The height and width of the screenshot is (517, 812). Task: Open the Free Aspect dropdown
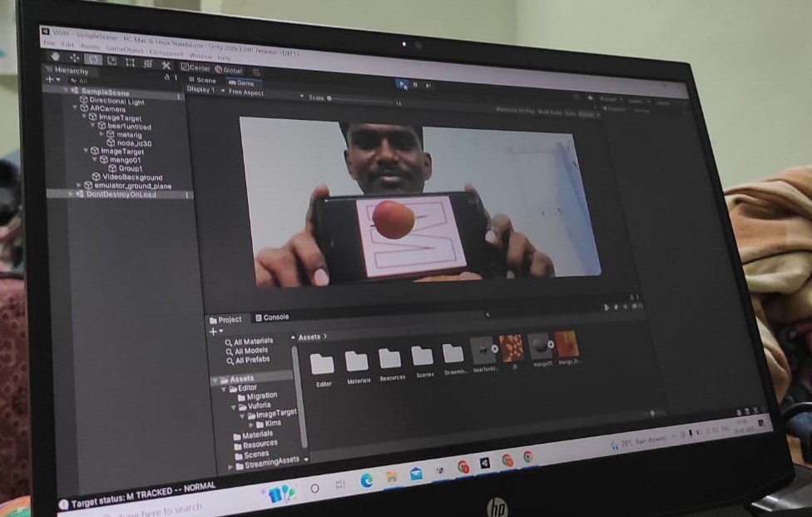(245, 92)
